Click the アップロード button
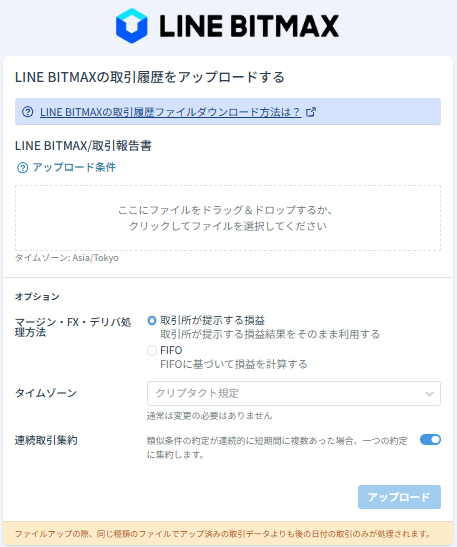 (x=399, y=497)
